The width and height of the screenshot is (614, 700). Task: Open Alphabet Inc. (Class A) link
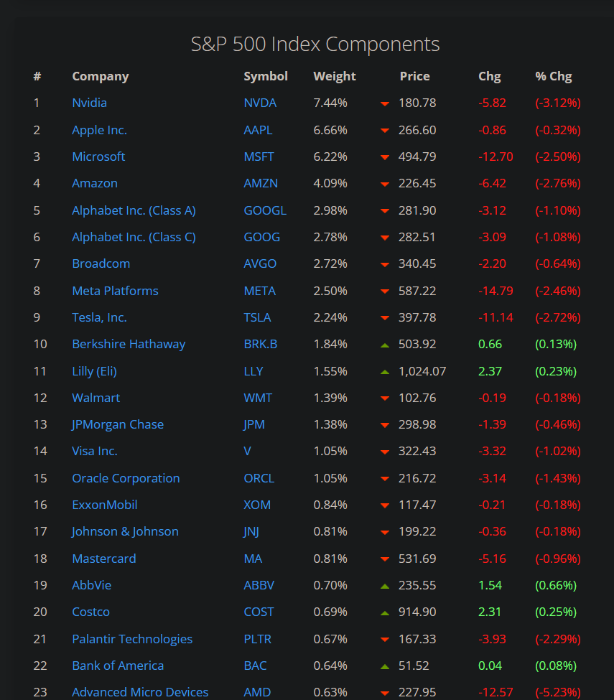coord(134,210)
